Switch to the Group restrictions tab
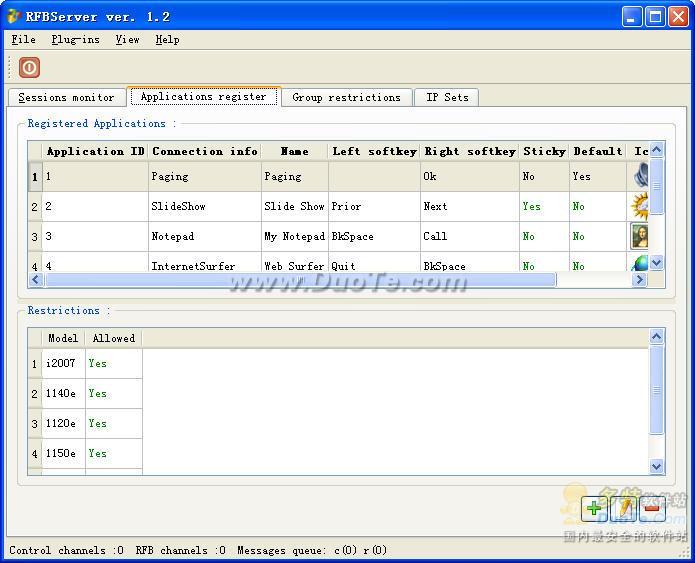The image size is (695, 563). pyautogui.click(x=347, y=98)
